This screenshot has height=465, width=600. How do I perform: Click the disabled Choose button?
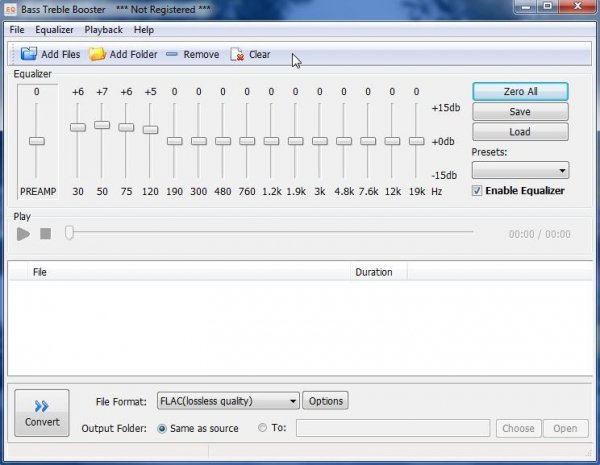(x=518, y=428)
